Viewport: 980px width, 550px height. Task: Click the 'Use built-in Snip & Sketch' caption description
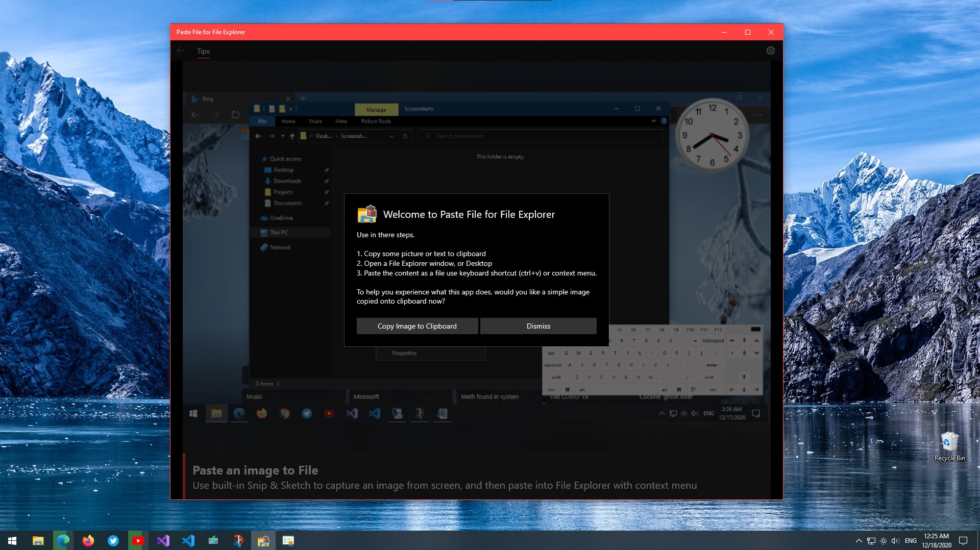tap(445, 485)
